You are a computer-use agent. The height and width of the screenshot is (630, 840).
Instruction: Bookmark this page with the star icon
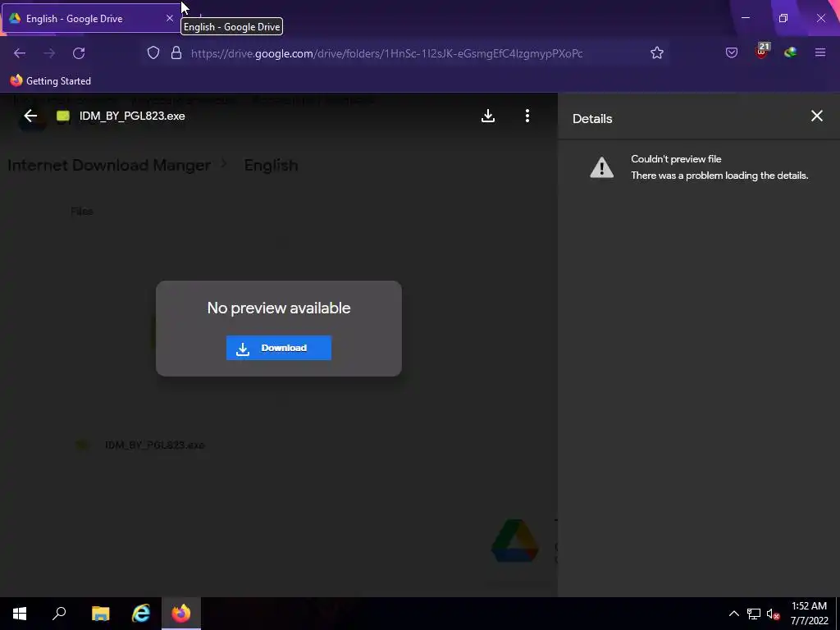click(657, 52)
